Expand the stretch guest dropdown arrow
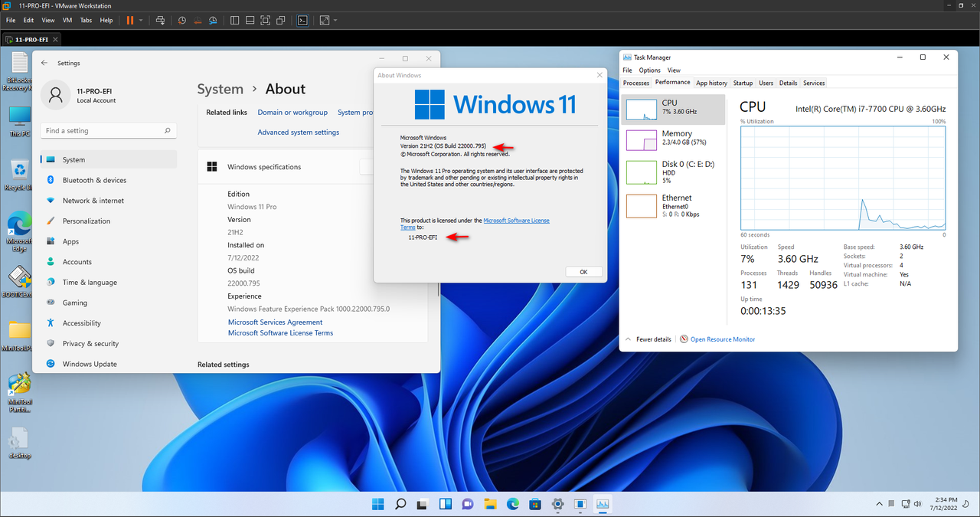 (x=335, y=20)
